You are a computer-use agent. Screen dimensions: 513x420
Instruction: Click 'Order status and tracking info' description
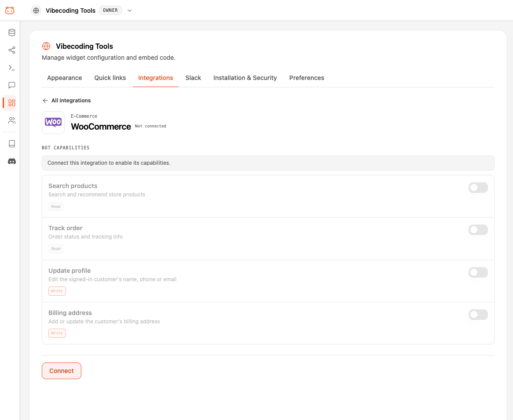point(85,236)
